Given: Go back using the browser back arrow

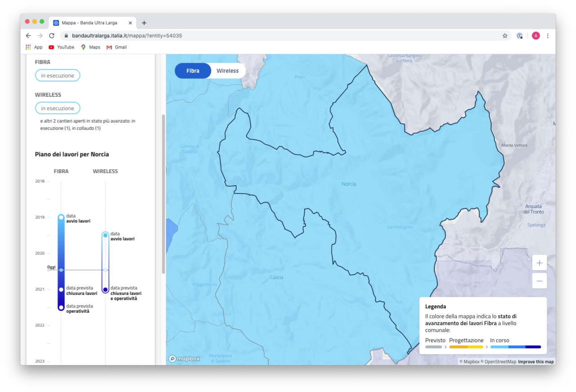Looking at the screenshot, I should (28, 36).
